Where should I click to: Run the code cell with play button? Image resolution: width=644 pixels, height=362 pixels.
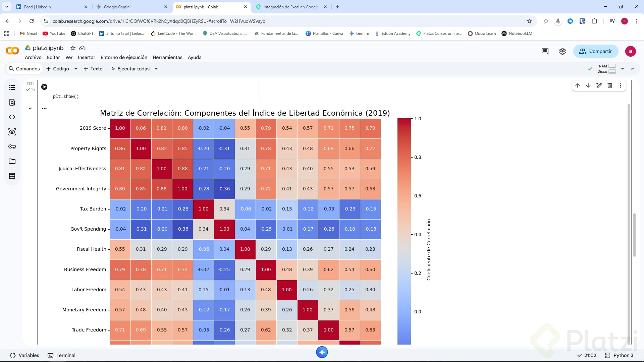(44, 87)
